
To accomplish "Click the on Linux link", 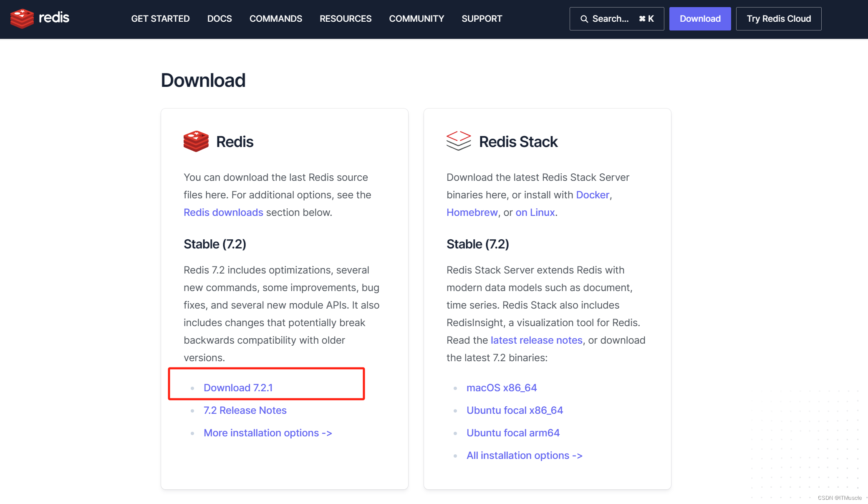I will (535, 212).
